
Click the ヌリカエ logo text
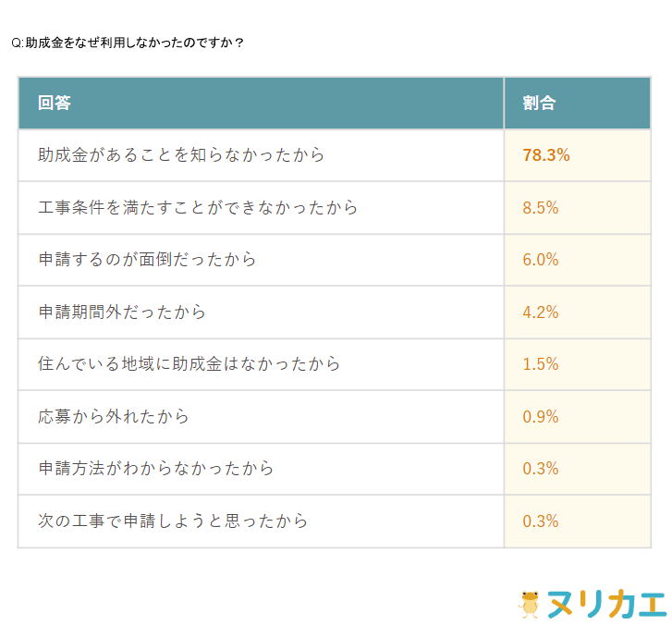605,604
